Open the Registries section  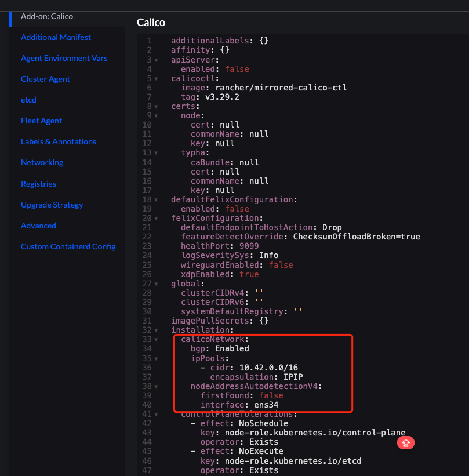pos(38,184)
